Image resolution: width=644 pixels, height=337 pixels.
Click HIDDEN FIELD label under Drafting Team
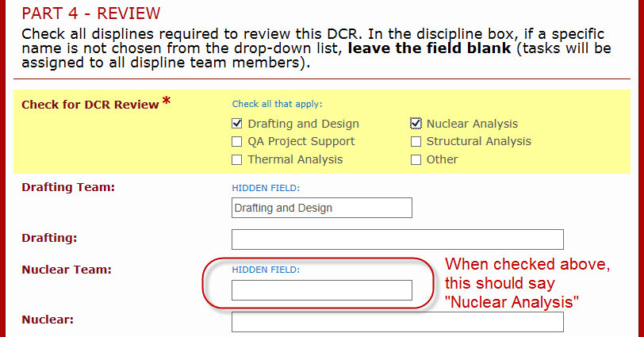click(x=266, y=188)
